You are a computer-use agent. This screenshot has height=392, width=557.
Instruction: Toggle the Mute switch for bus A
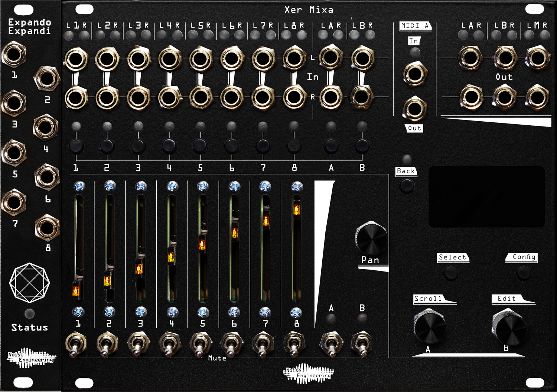tap(330, 343)
